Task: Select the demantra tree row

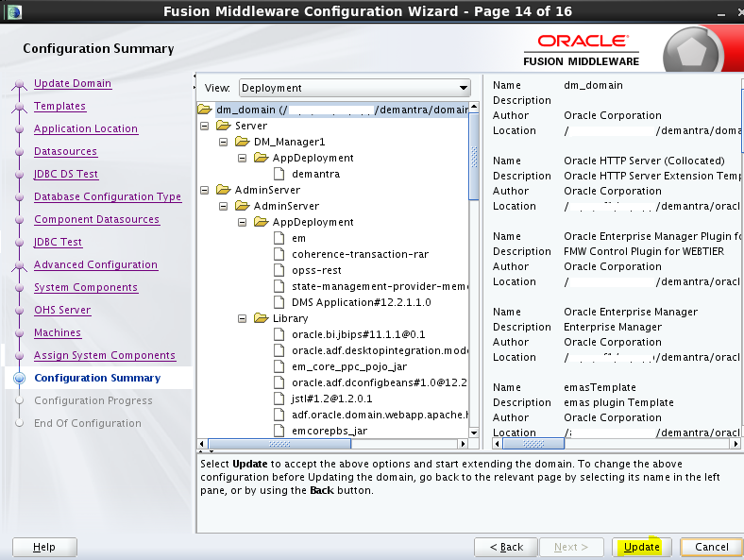Action: 316,174
